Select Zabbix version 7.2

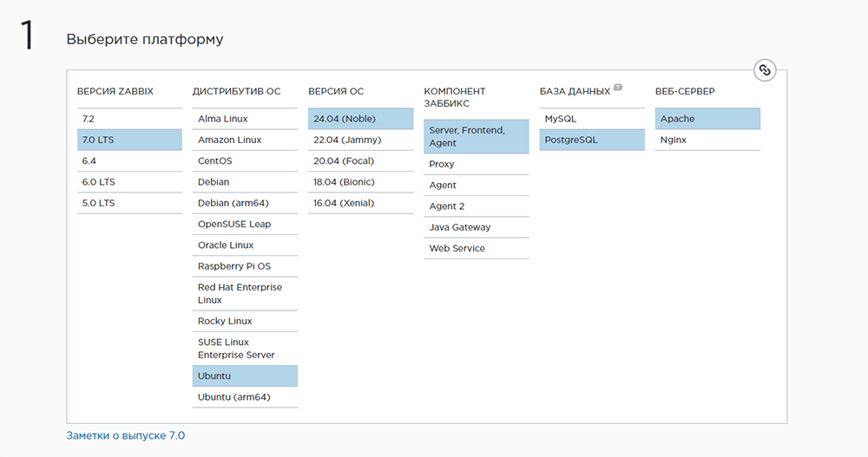(x=129, y=119)
